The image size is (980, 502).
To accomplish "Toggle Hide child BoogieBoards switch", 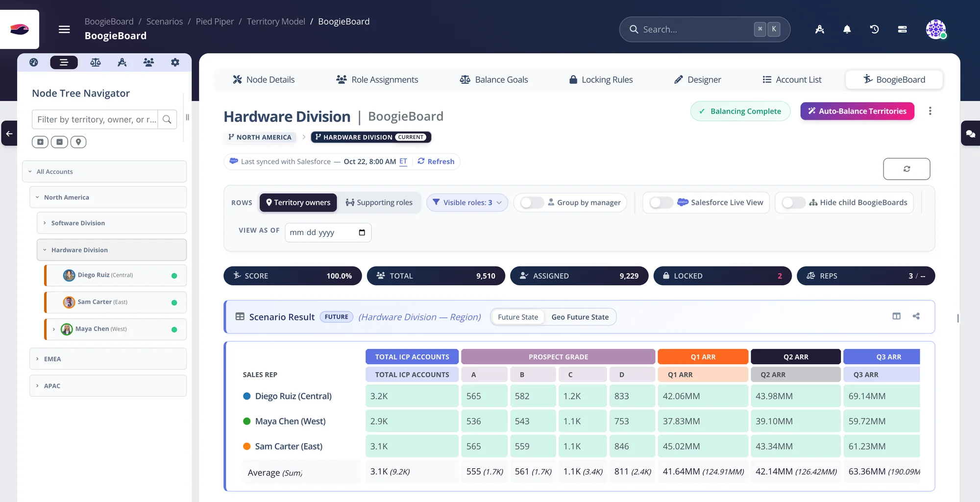I will [794, 202].
